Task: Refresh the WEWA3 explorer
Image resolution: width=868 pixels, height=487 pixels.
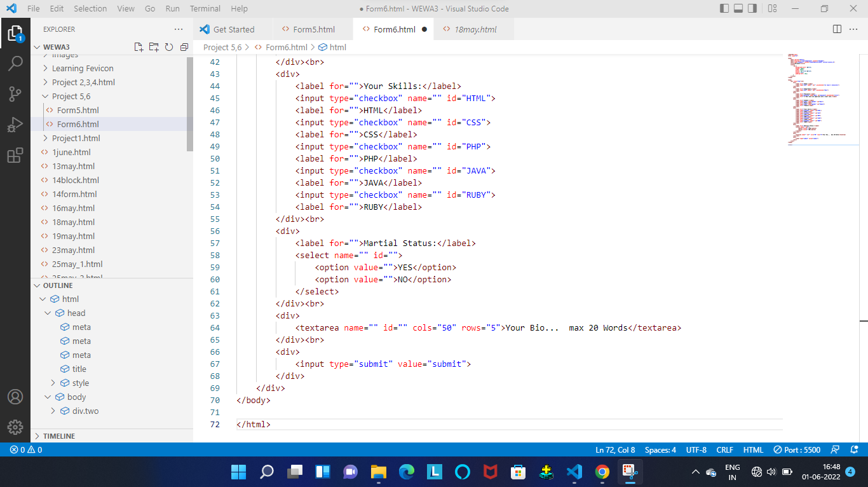Action: pos(169,47)
